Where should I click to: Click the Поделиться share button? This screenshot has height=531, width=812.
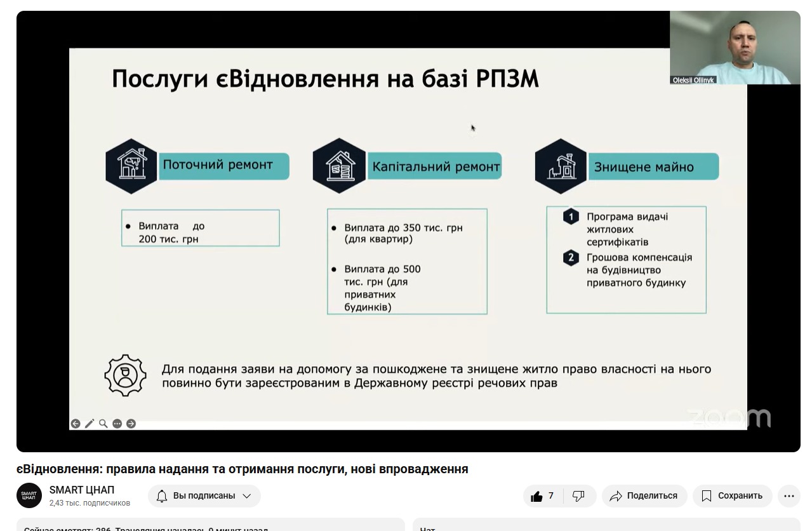644,496
